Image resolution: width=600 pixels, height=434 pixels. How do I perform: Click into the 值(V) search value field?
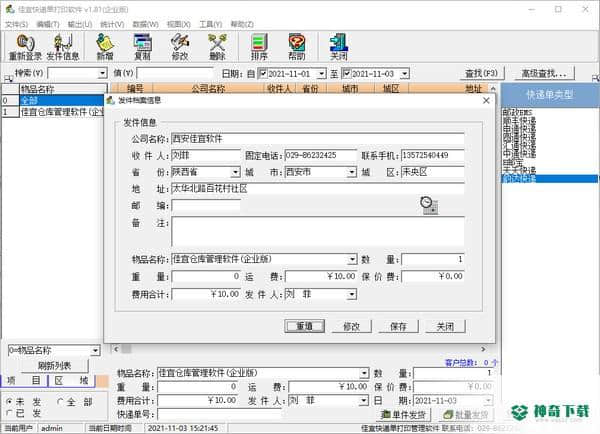pos(174,73)
